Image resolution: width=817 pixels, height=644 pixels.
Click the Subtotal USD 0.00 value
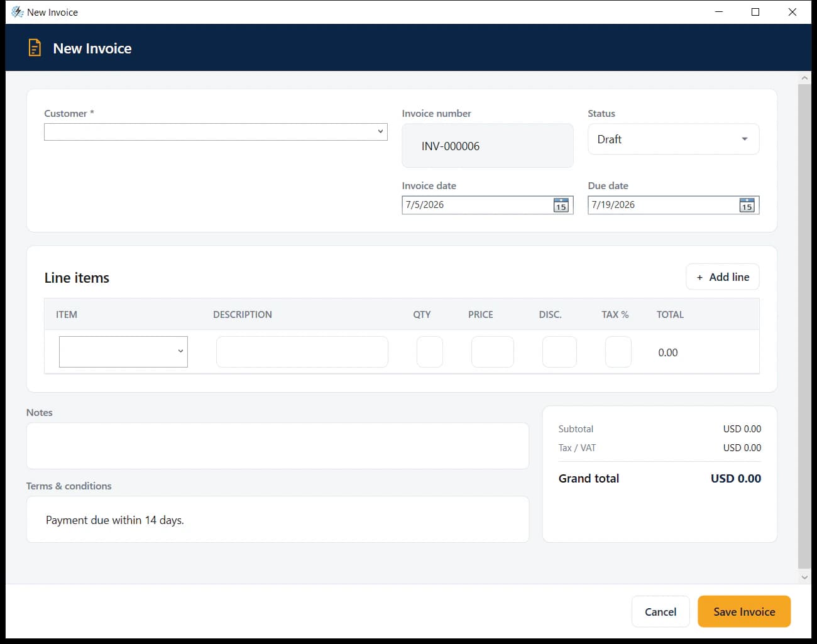(742, 428)
